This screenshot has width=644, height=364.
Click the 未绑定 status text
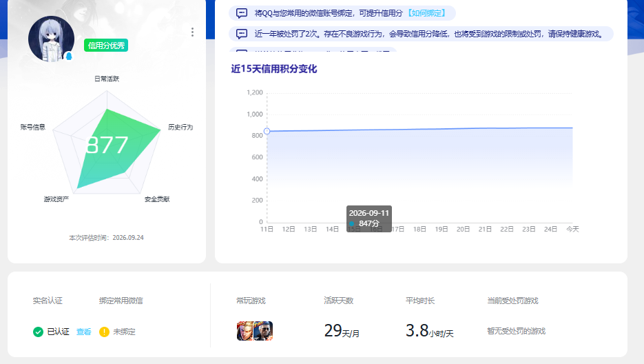[x=124, y=332]
